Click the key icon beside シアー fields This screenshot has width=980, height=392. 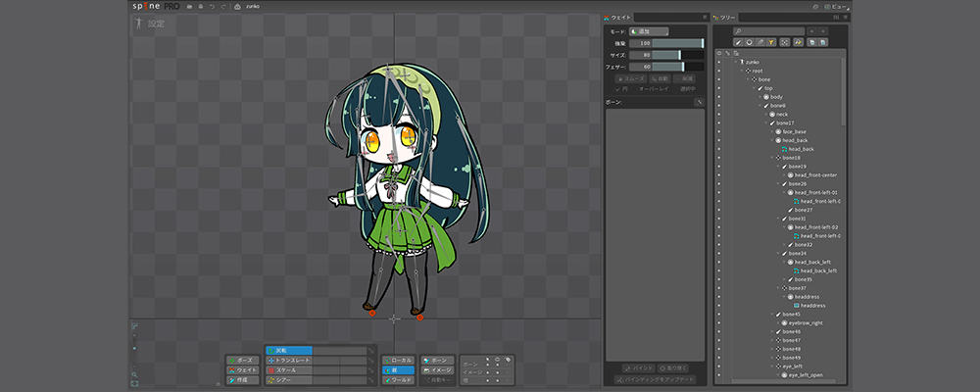[x=370, y=380]
